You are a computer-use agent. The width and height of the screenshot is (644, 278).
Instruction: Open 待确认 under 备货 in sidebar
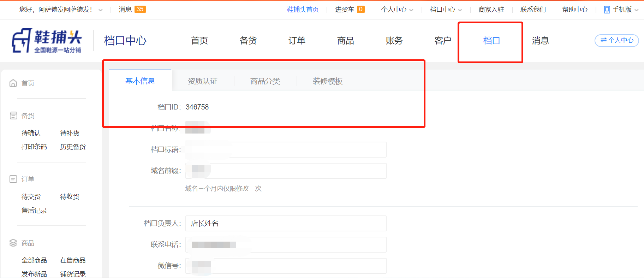(x=31, y=133)
